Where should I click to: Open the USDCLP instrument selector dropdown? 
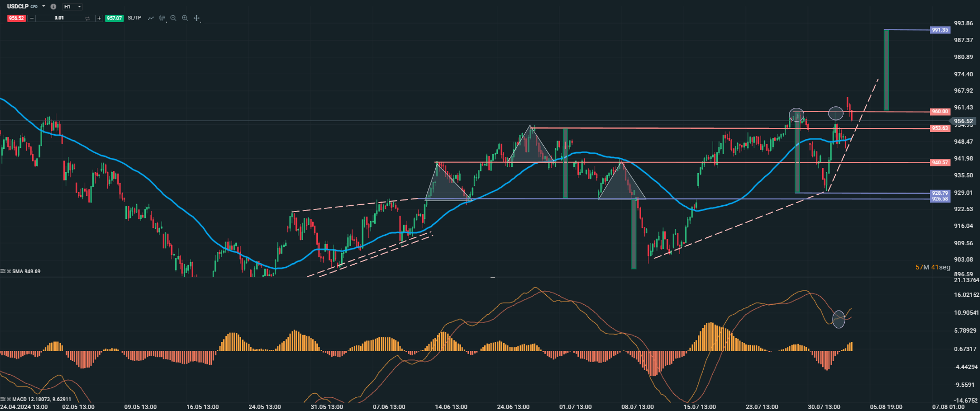tap(44, 7)
